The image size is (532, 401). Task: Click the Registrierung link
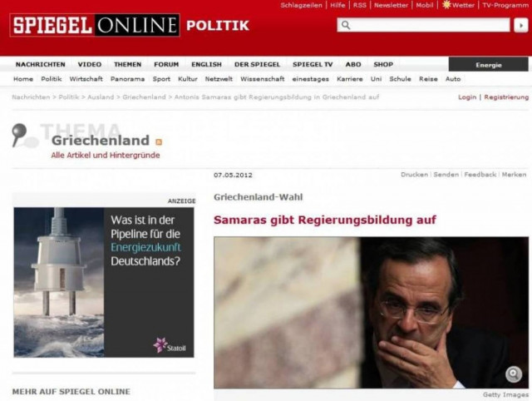(506, 97)
